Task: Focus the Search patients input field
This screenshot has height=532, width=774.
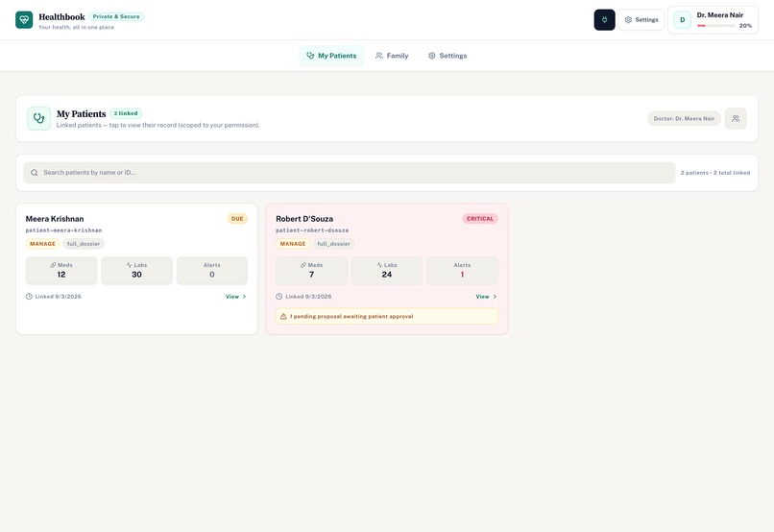Action: coord(349,173)
